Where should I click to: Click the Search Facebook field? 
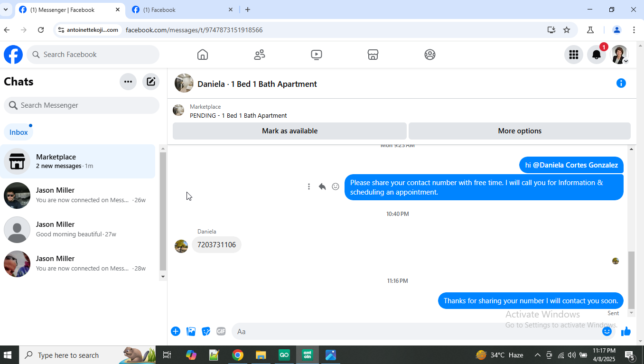93,55
